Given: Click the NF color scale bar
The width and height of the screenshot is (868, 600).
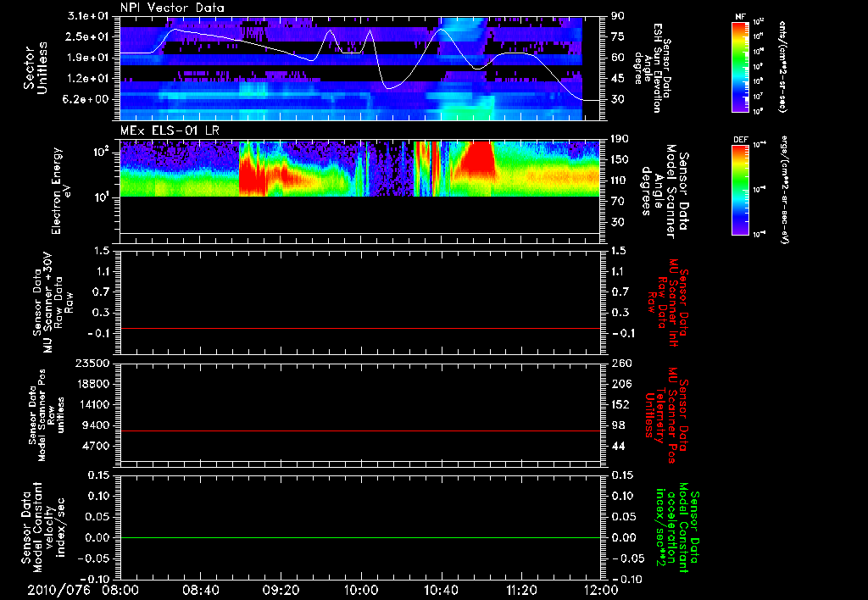Looking at the screenshot, I should pos(740,67).
